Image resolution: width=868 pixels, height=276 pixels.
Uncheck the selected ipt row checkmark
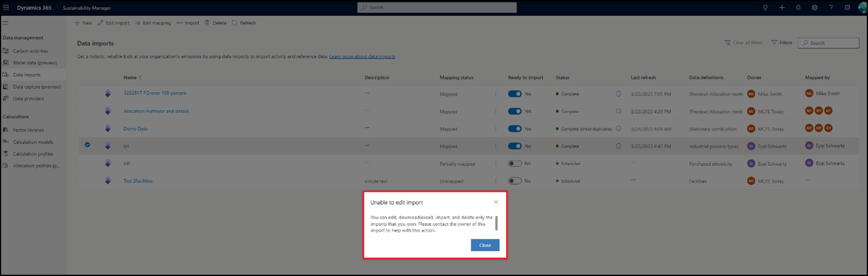pyautogui.click(x=87, y=145)
